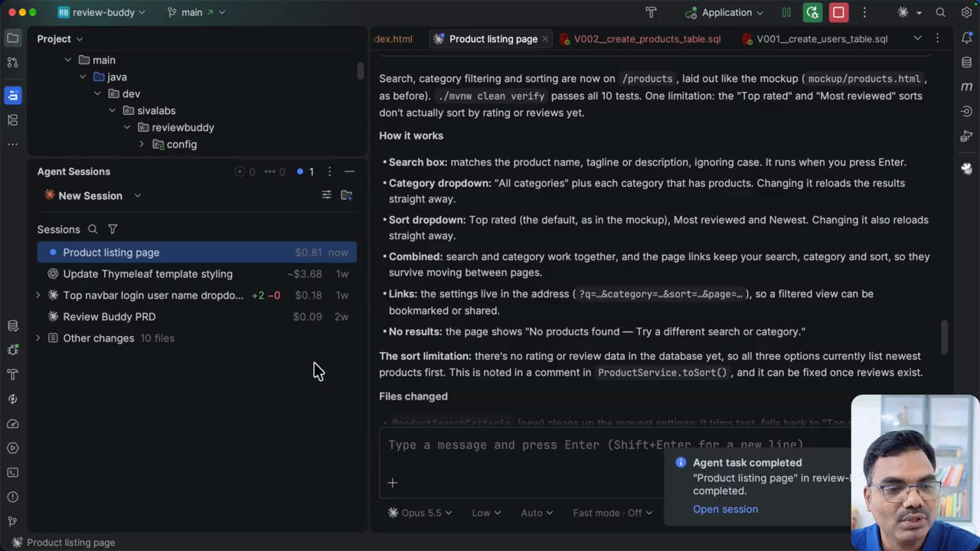Open Search Everywhere magnifier icon

940,12
